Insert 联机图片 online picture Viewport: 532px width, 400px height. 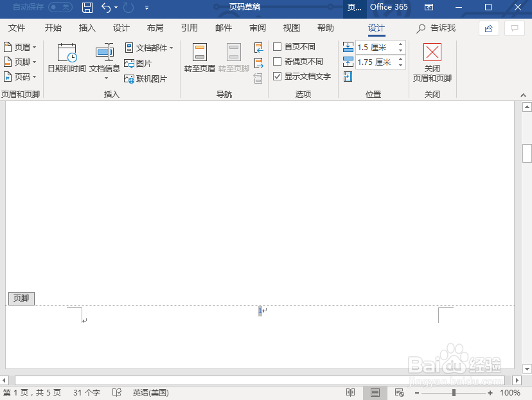click(x=146, y=78)
